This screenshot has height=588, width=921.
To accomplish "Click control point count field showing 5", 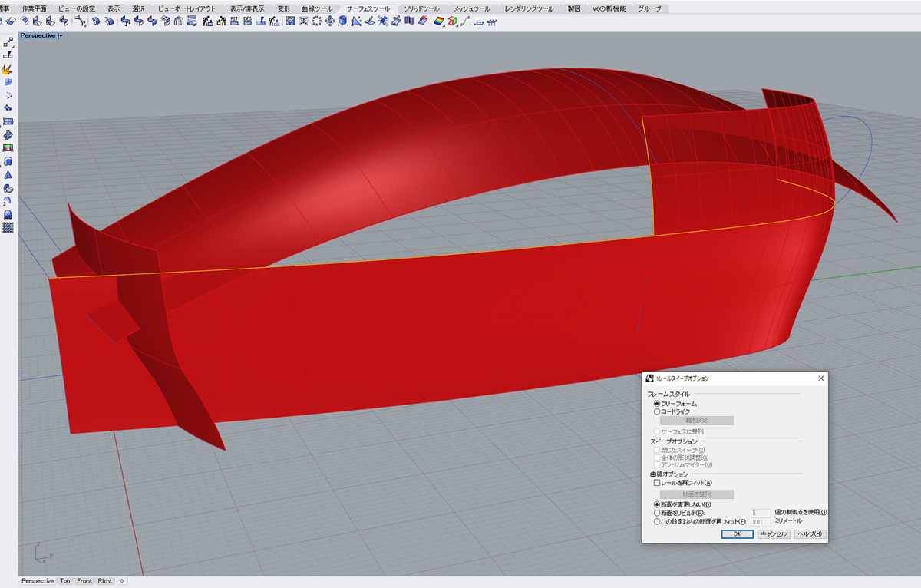I will pos(761,513).
